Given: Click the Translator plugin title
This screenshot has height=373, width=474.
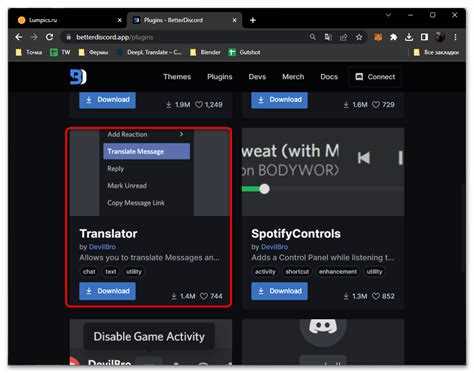Looking at the screenshot, I should (x=108, y=234).
